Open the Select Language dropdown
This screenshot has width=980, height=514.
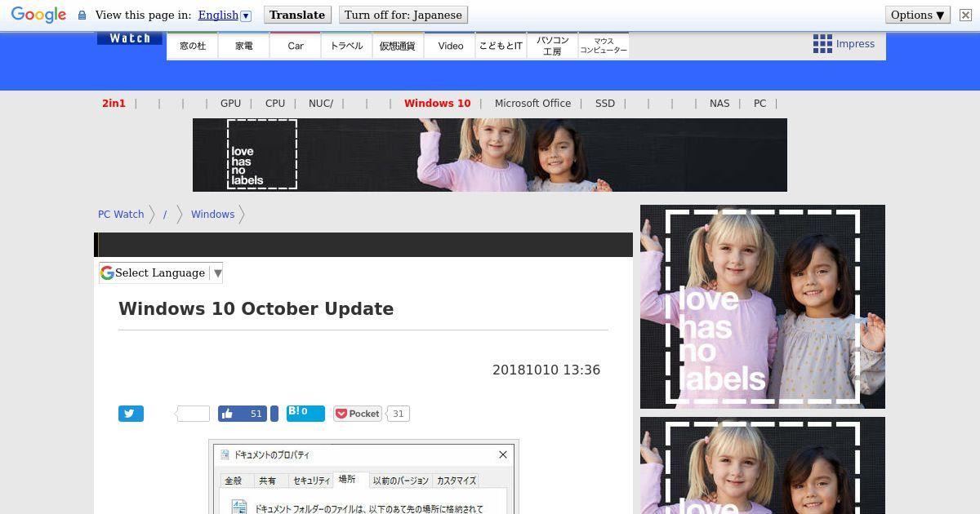161,273
